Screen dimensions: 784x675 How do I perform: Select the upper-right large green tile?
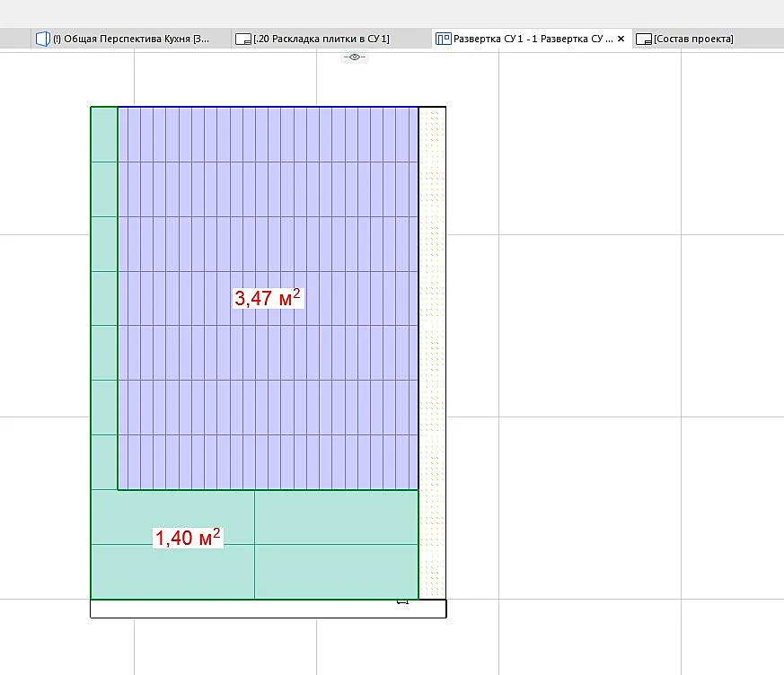(337, 517)
